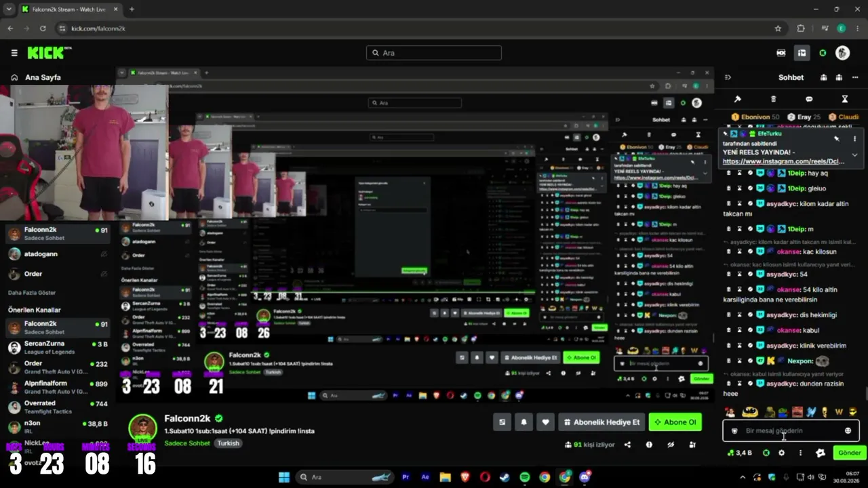Open Alpnfinalform recommended channel
Viewport: 868px width, 488px height.
(58, 387)
